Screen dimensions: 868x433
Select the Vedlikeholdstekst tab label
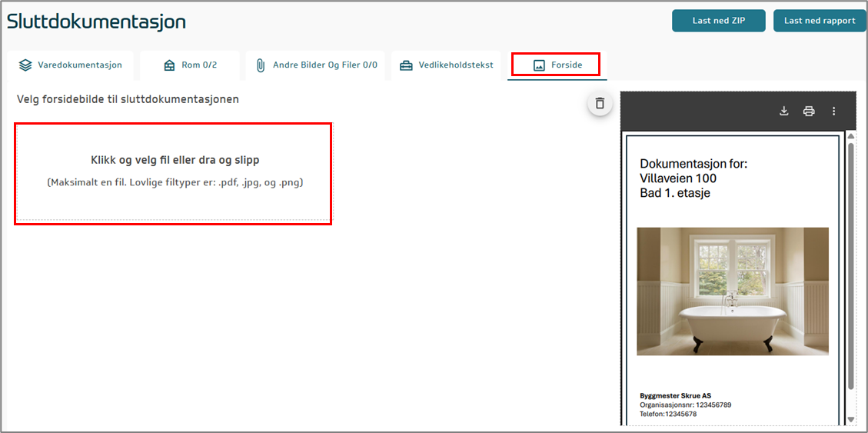[x=456, y=65]
